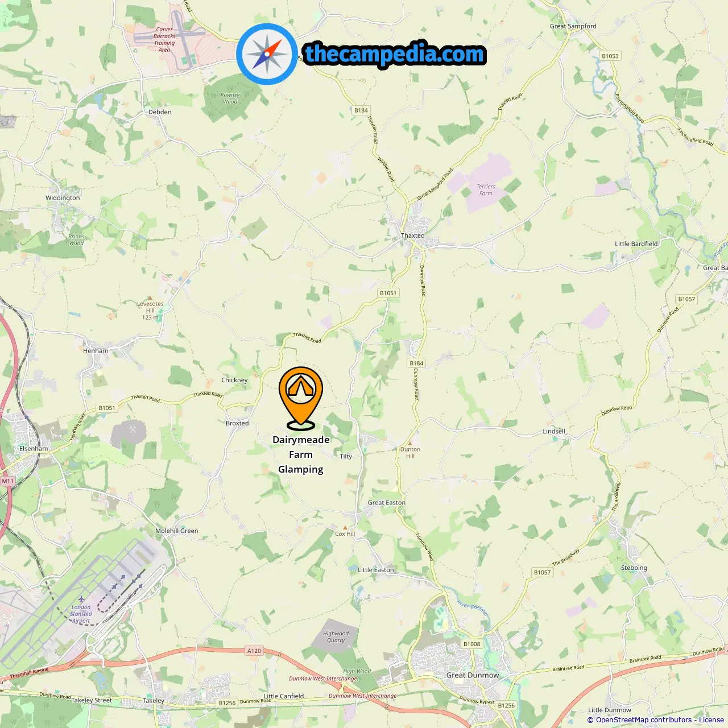Select the Dairymeade Farm Glamping label

[301, 454]
